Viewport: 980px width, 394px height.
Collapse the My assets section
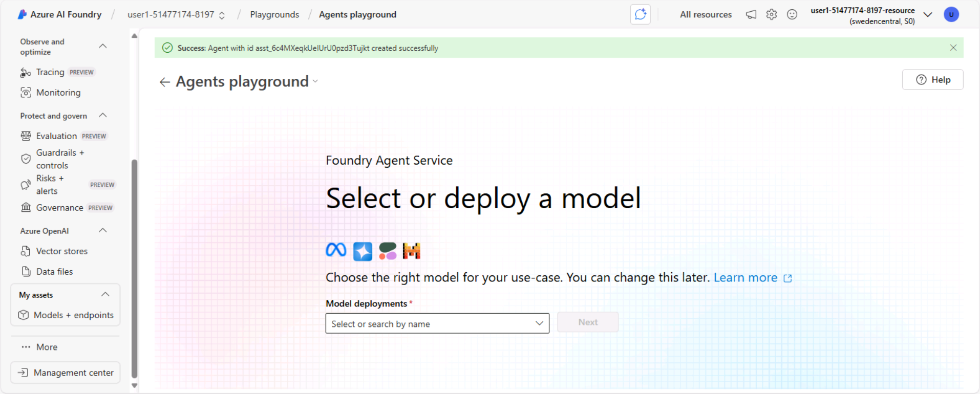pyautogui.click(x=105, y=294)
